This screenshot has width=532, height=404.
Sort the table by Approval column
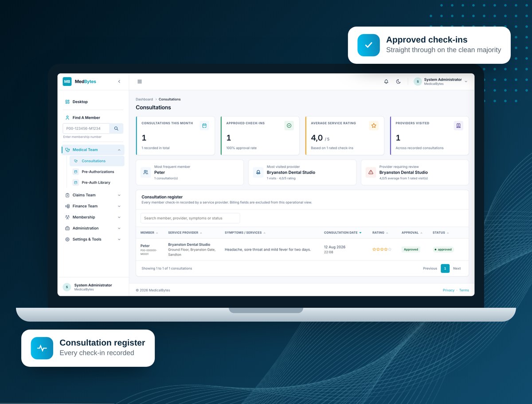tap(412, 233)
